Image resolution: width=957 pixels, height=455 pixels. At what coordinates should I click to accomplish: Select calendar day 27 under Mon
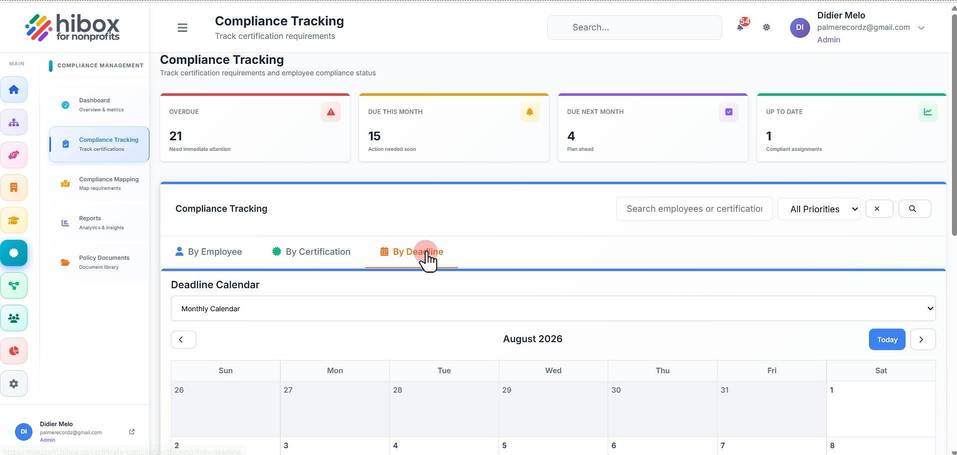pyautogui.click(x=335, y=409)
